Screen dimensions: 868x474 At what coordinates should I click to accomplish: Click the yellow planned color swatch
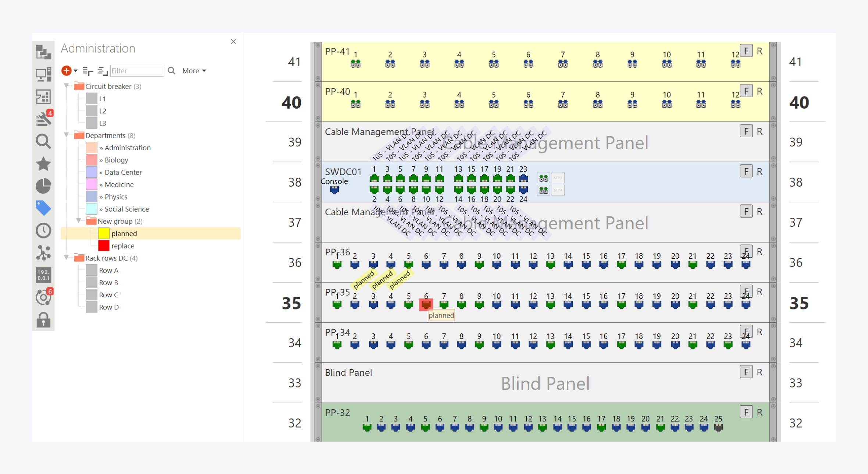tap(104, 234)
